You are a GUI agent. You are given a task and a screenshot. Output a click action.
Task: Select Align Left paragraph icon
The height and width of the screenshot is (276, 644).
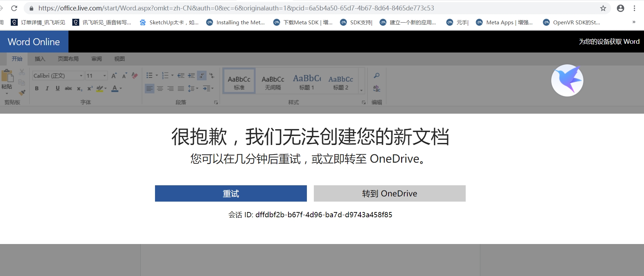point(149,89)
